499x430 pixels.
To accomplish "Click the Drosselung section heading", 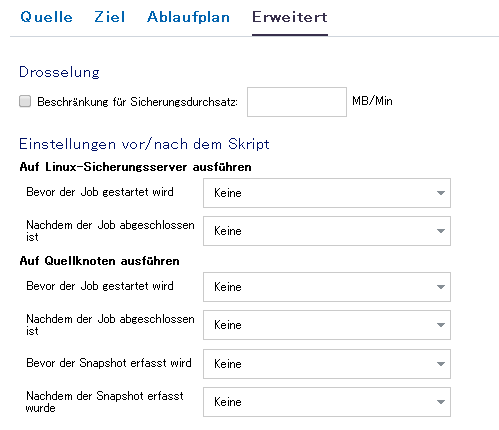I will coord(59,72).
